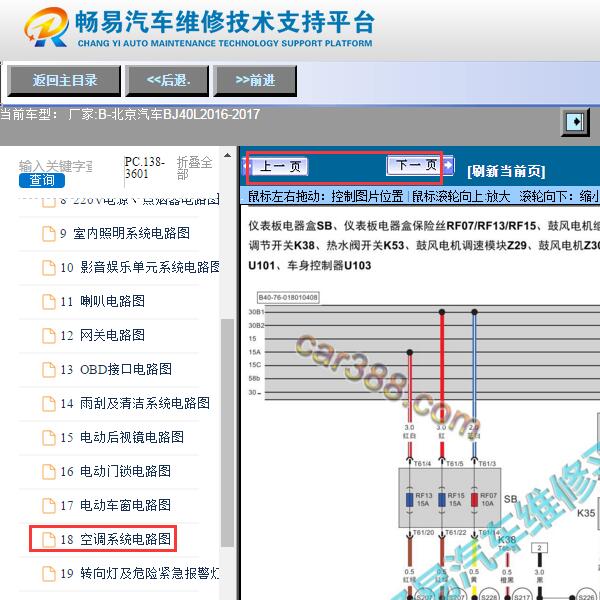Open 14 雨刮及清洁系统电路图

[x=135, y=403]
